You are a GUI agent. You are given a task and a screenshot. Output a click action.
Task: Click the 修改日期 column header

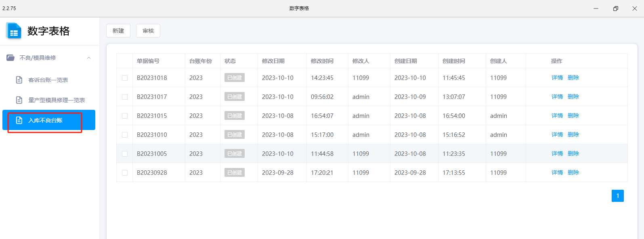point(273,61)
